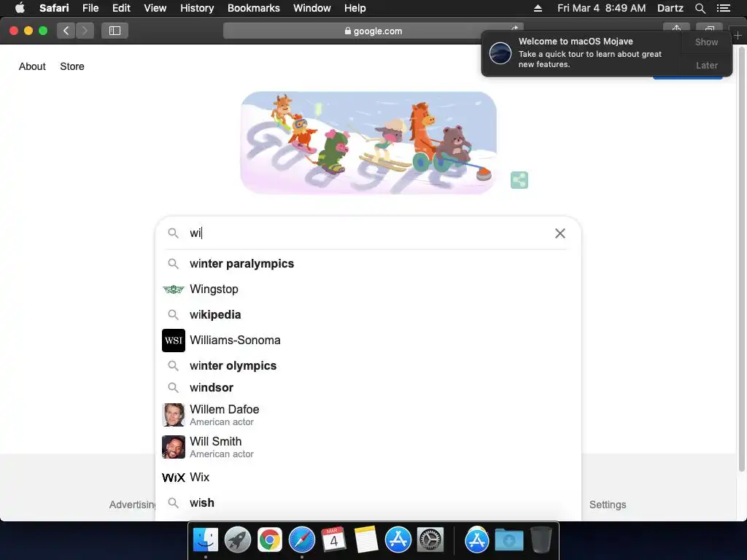The image size is (747, 560).
Task: Click the Safari forward arrow button
Action: coord(85,31)
